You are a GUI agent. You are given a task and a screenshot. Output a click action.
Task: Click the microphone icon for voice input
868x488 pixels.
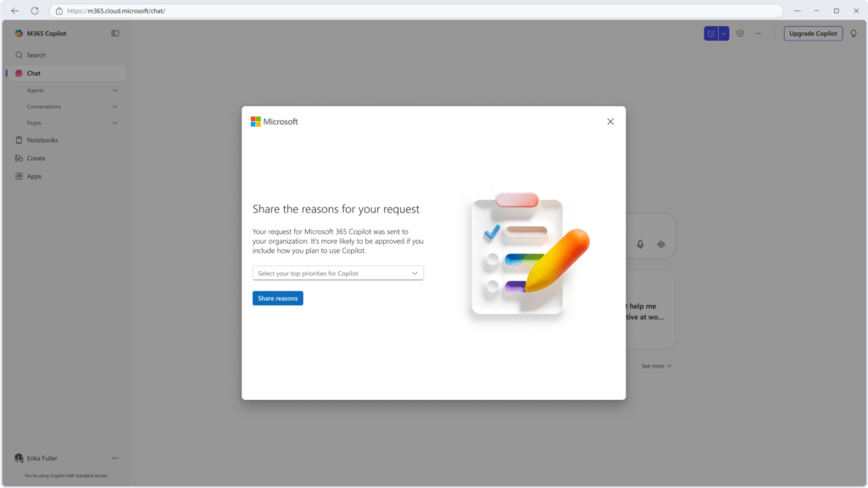(640, 244)
